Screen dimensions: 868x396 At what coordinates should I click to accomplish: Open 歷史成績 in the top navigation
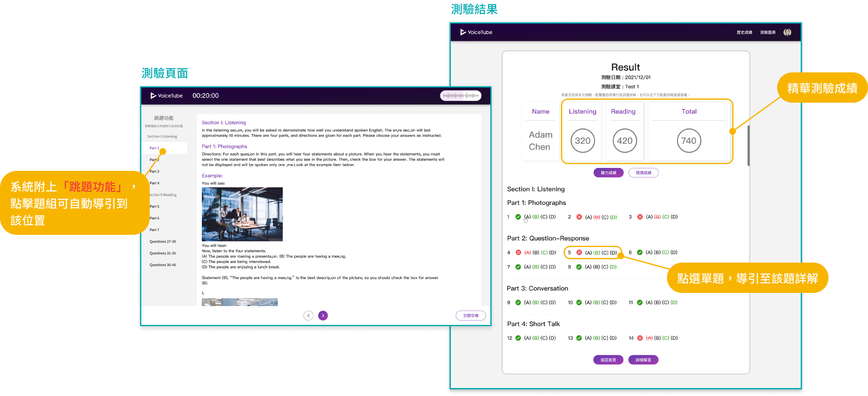tap(744, 32)
